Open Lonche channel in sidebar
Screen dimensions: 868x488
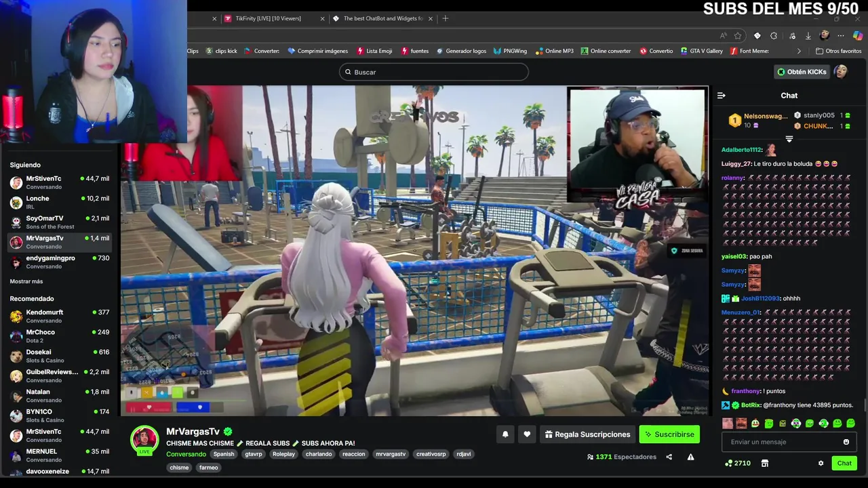click(59, 202)
